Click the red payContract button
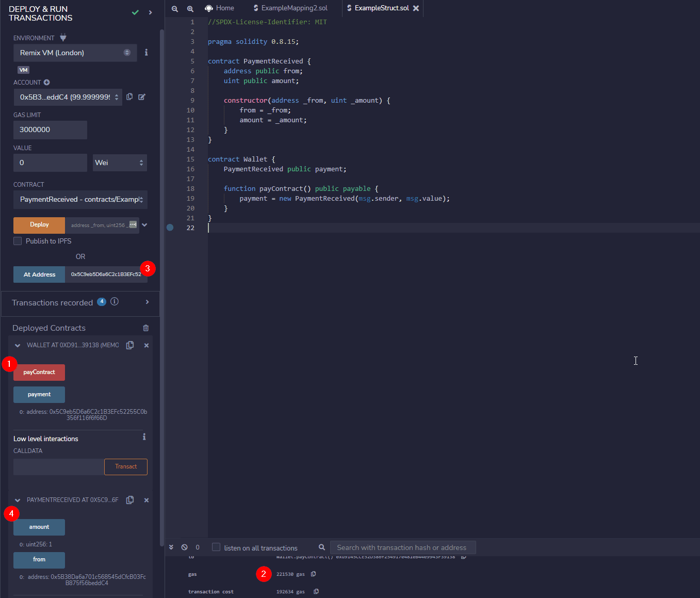700x598 pixels. click(x=39, y=373)
